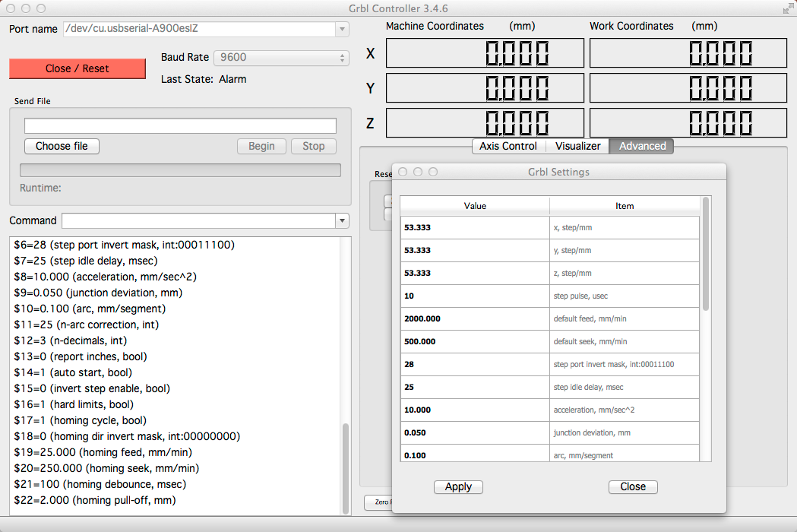The height and width of the screenshot is (532, 797).
Task: Click the Stop button
Action: click(314, 146)
